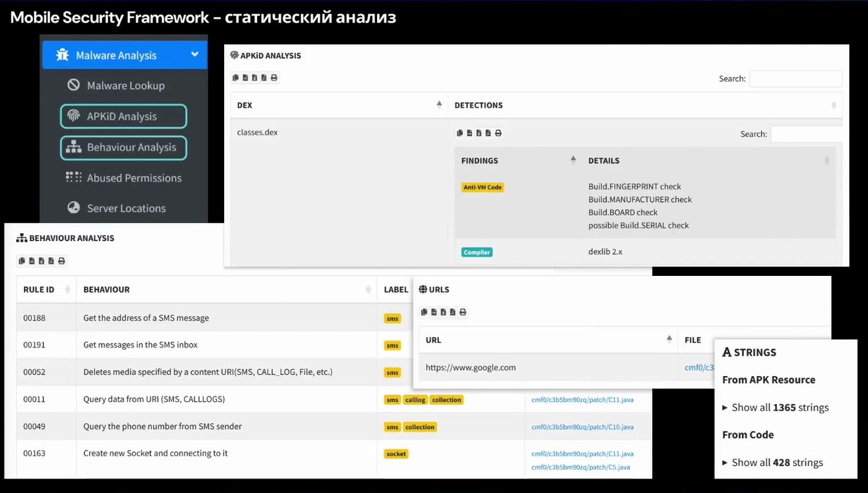Export the URLs table as CSV
The width and height of the screenshot is (868, 493).
433,312
